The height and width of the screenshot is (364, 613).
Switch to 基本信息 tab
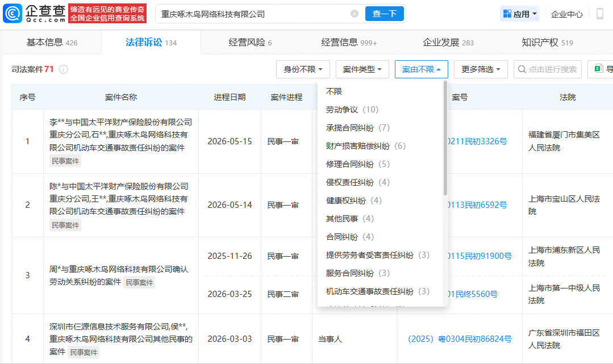[52, 42]
